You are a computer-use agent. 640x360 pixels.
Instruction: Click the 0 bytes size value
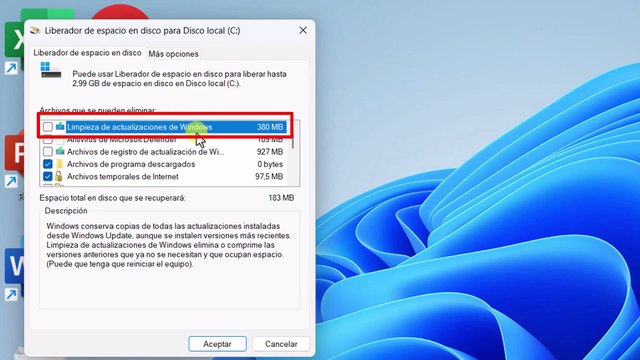point(270,164)
